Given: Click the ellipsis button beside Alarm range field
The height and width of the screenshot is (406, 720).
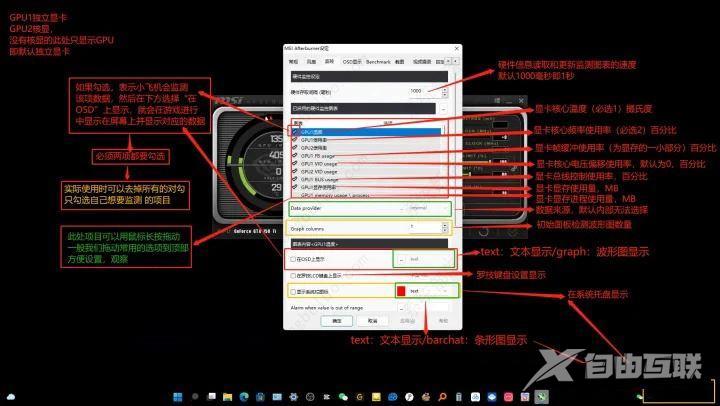Looking at the screenshot, I should click(x=401, y=308).
